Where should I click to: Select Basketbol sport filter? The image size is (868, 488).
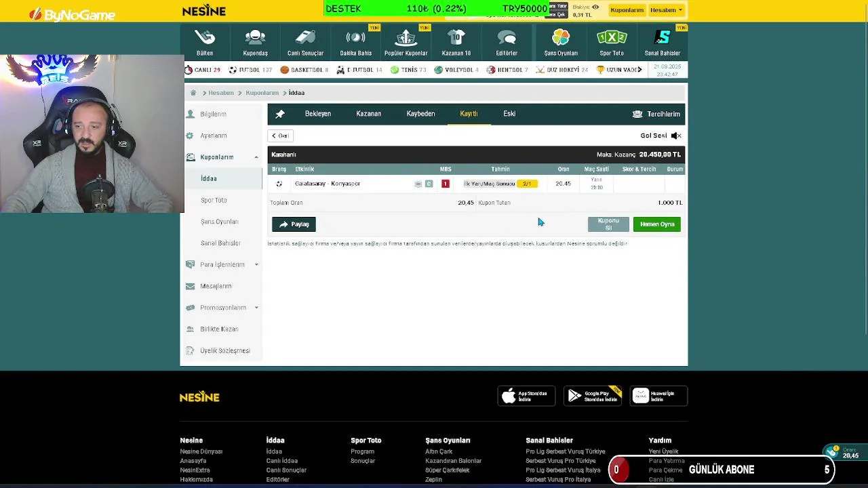point(304,70)
